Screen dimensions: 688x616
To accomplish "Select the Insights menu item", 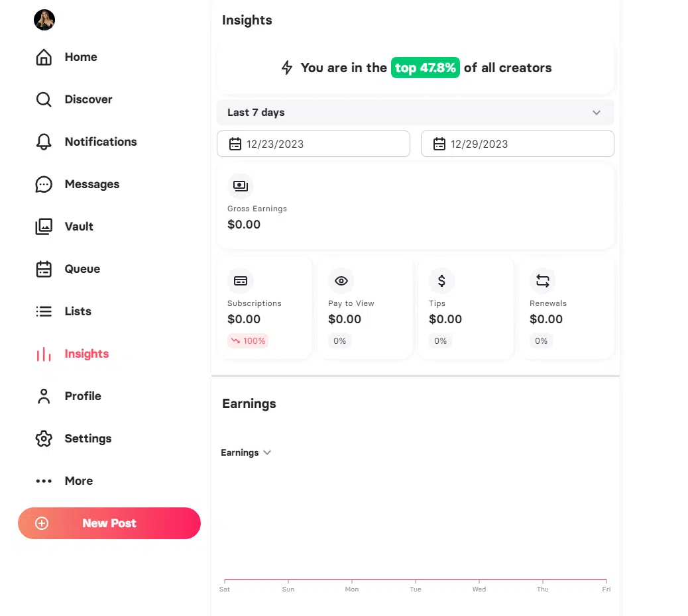I will (x=86, y=354).
